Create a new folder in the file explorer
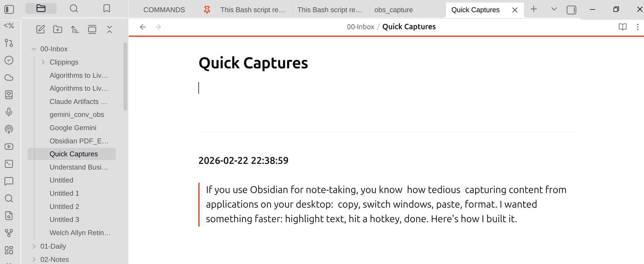The height and width of the screenshot is (264, 644). [x=57, y=30]
